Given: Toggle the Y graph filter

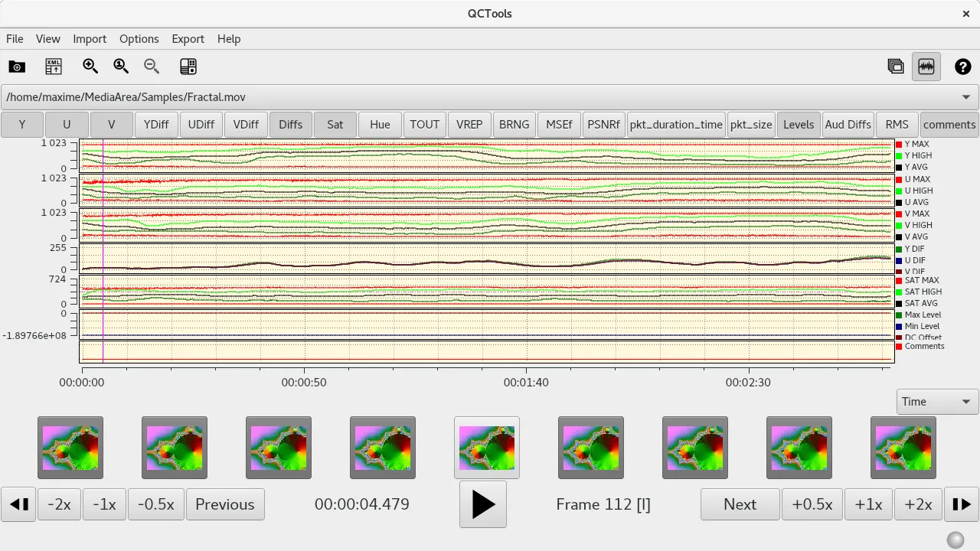Looking at the screenshot, I should tap(21, 125).
